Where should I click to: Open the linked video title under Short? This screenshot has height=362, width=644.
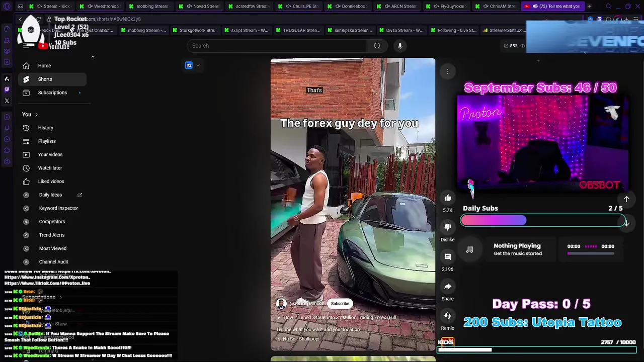point(337,318)
